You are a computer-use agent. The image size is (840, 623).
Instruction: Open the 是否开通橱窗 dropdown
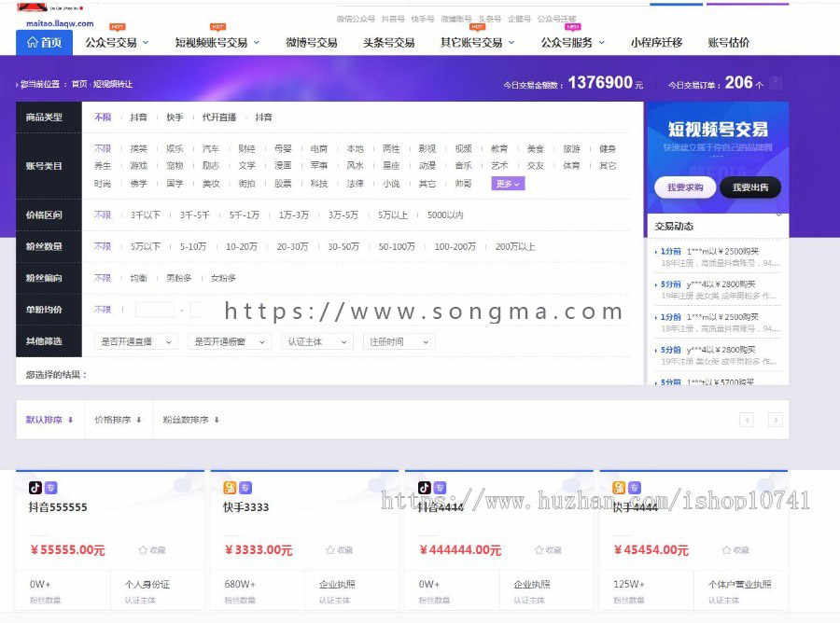(230, 341)
